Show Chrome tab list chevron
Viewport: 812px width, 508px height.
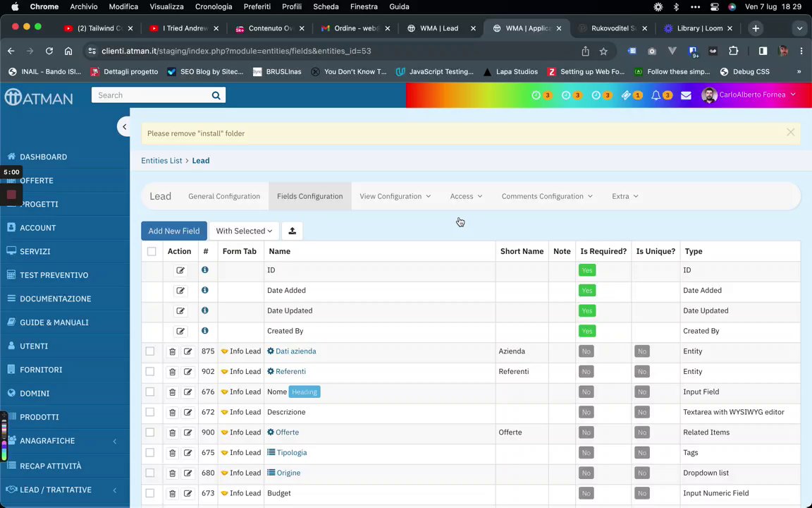799,28
